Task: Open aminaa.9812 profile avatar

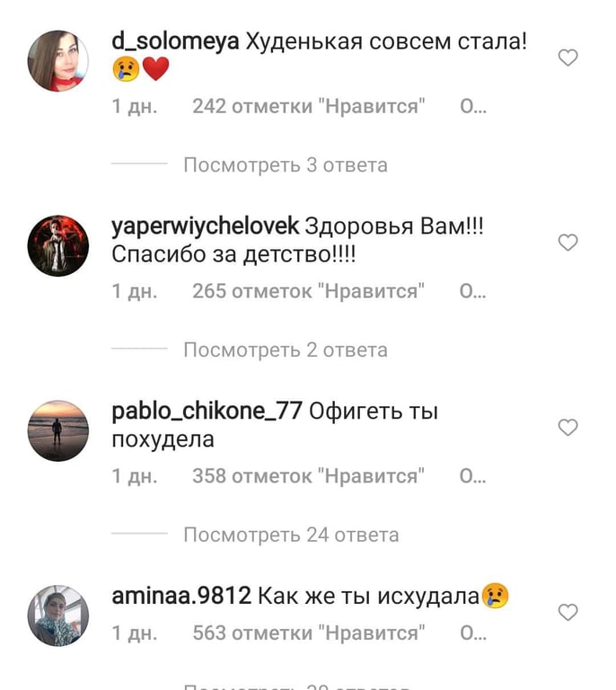Action: pos(58,615)
